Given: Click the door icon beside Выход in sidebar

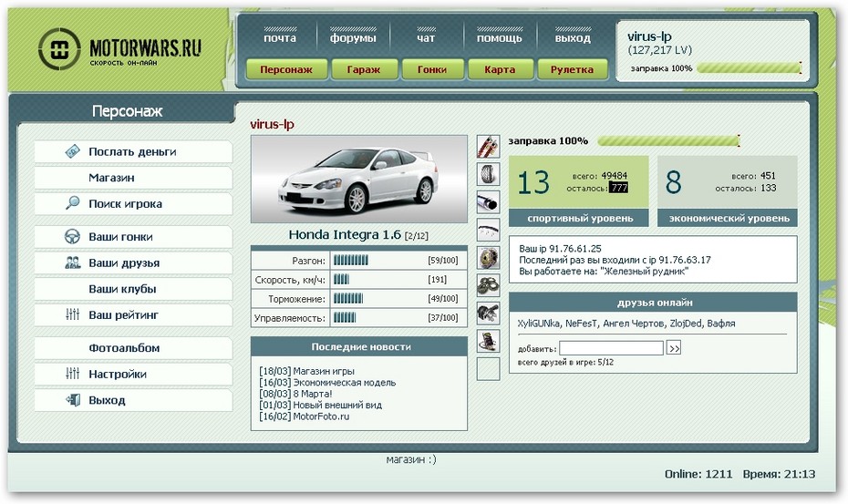Looking at the screenshot, I should [x=72, y=399].
